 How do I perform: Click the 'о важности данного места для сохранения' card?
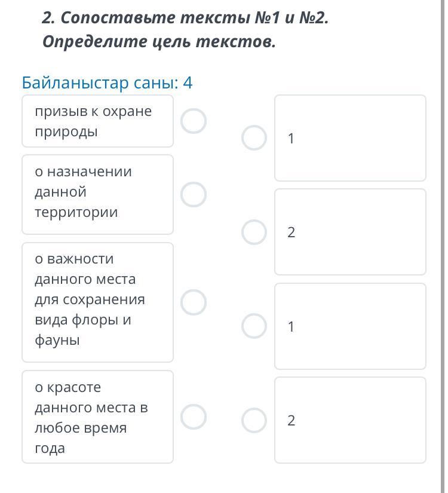(x=97, y=302)
